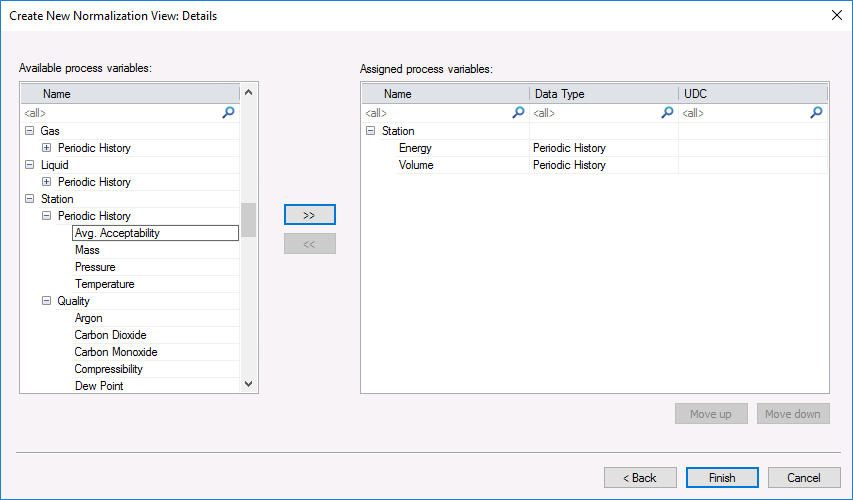853x500 pixels.
Task: Click search icon in Assigned Name filter
Action: pos(518,113)
